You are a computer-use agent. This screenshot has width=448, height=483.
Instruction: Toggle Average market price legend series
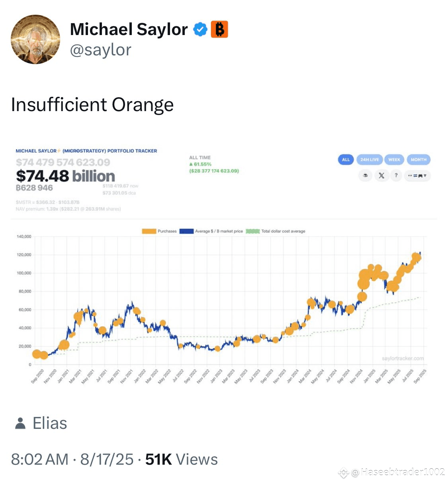click(211, 231)
